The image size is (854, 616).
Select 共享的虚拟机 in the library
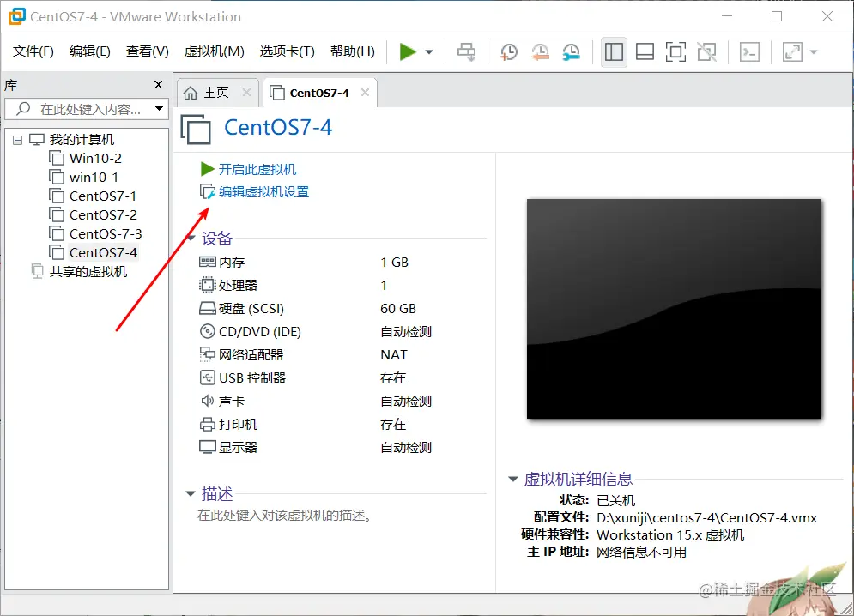[x=88, y=272]
